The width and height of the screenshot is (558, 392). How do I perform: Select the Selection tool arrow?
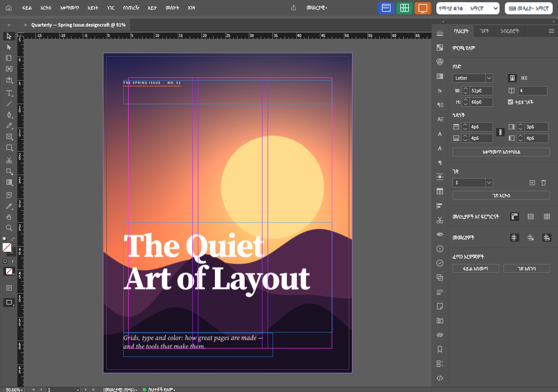coord(9,36)
